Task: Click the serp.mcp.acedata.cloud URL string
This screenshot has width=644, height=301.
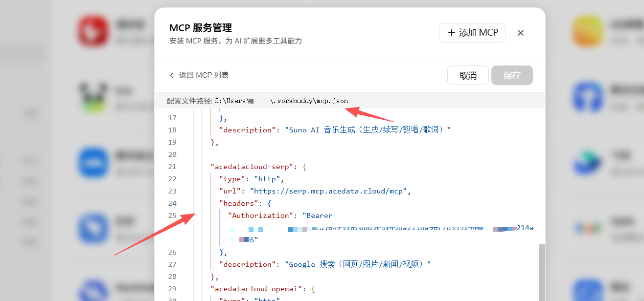Action: click(x=328, y=191)
